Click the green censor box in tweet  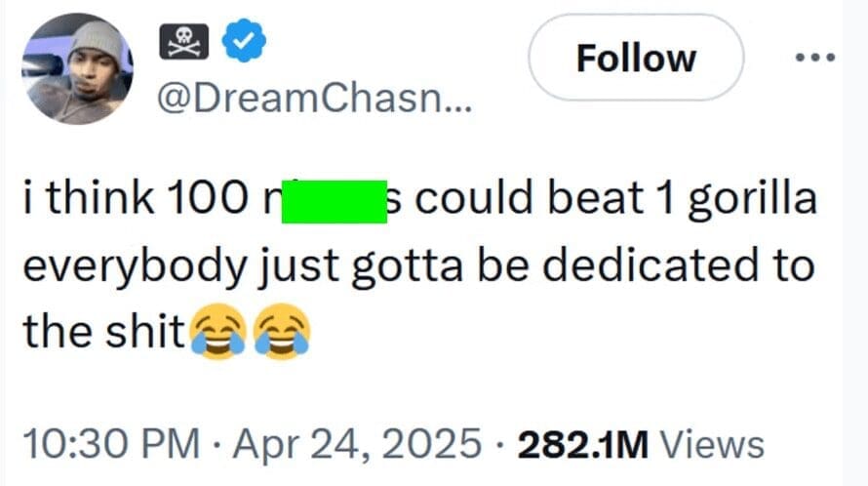point(333,202)
